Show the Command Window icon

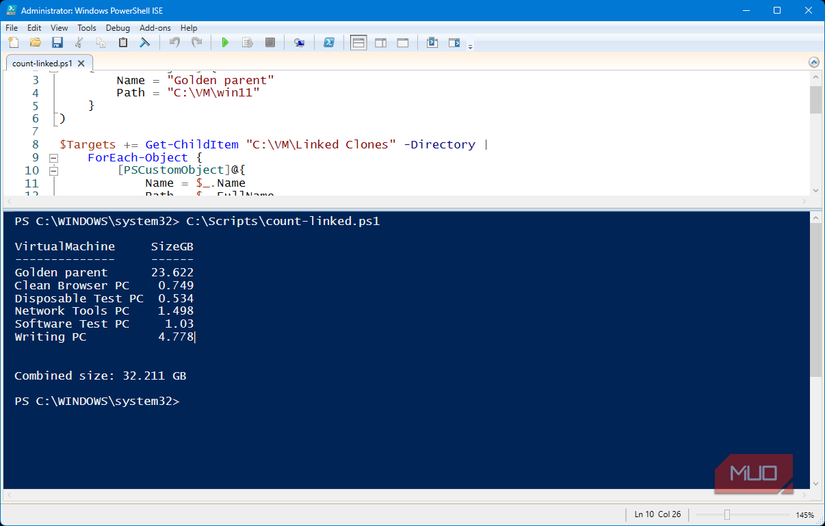pyautogui.click(x=432, y=43)
